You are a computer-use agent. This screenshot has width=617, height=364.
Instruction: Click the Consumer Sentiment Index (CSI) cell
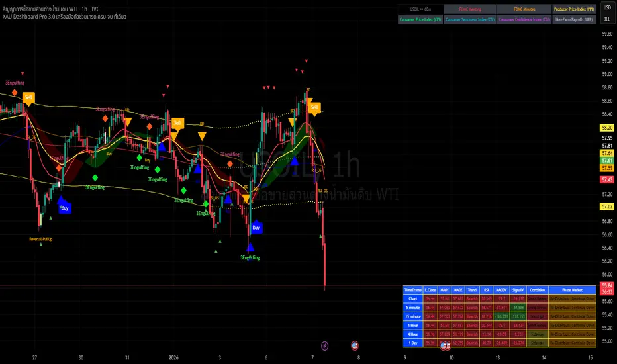point(470,19)
